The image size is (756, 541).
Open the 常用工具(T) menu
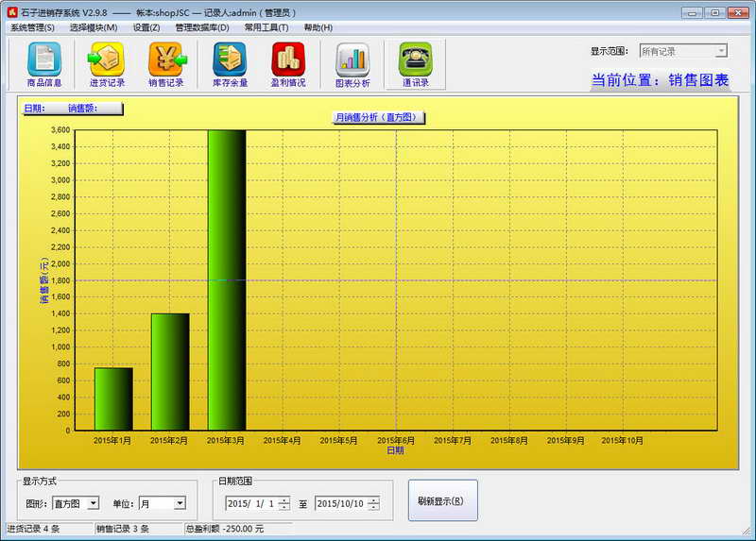pyautogui.click(x=266, y=28)
